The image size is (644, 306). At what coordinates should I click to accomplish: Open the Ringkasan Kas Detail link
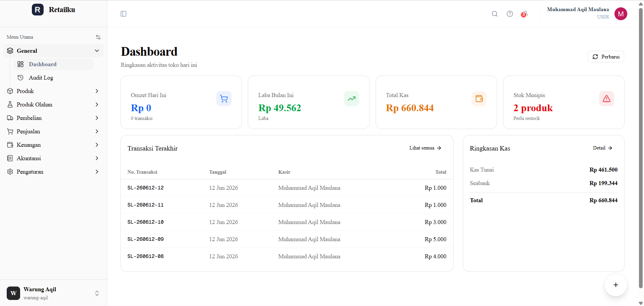603,148
